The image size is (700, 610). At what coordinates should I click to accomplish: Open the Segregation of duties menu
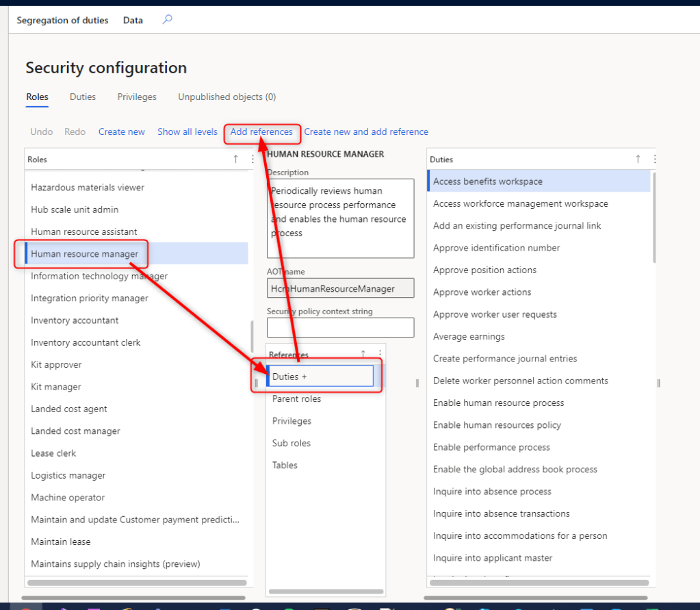(x=62, y=21)
